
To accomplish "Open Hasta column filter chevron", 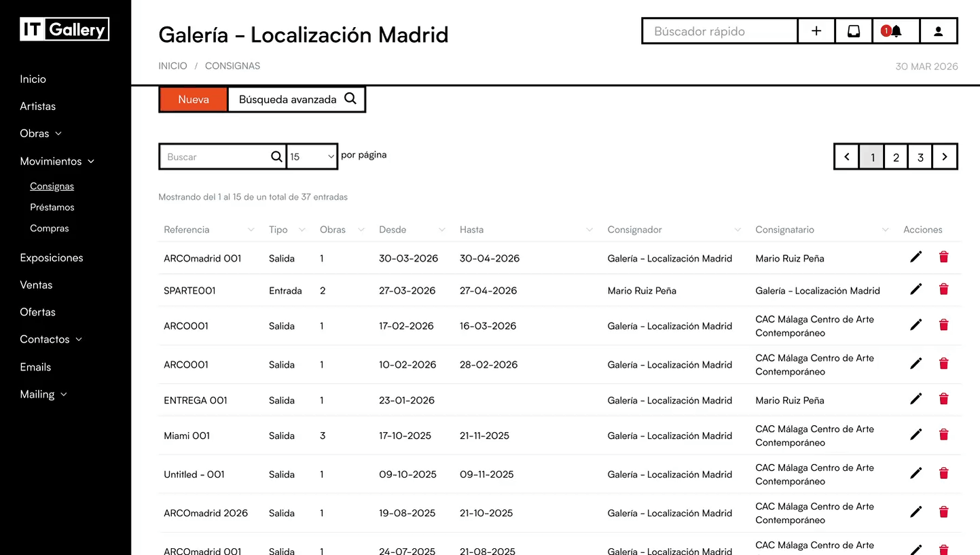I will [x=589, y=230].
